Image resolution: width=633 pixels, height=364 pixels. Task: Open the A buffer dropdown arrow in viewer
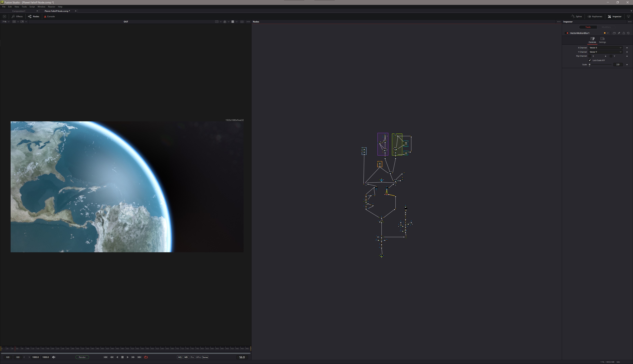pos(18,22)
